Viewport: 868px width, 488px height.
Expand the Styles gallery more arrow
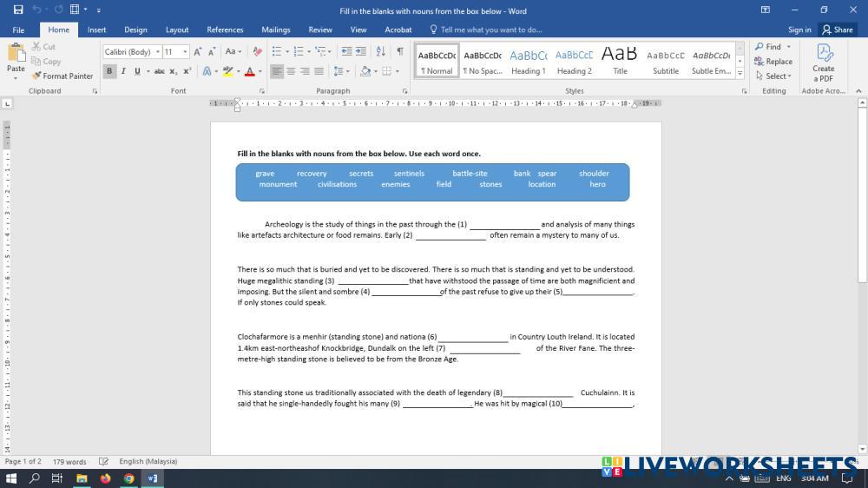[740, 73]
